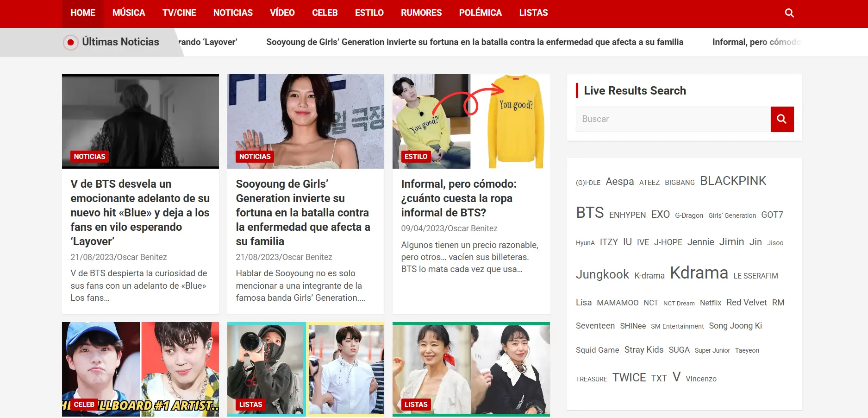
Task: Click the Kdrama tag
Action: coord(699,273)
